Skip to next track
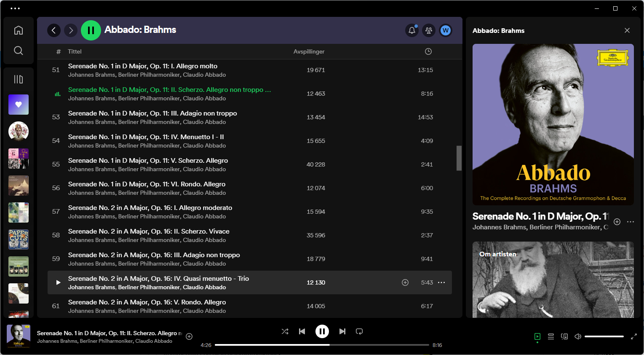The image size is (644, 355). click(x=342, y=331)
